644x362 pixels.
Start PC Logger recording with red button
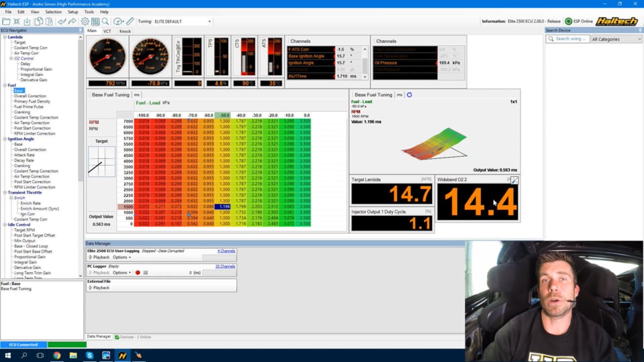click(138, 273)
